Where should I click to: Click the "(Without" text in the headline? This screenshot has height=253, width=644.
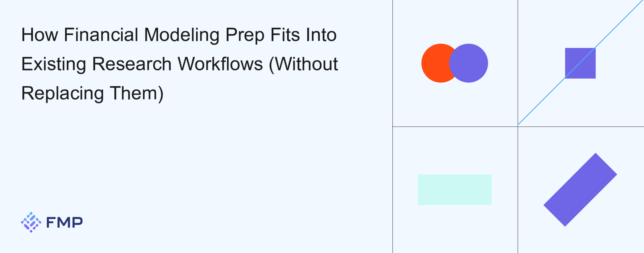click(303, 64)
